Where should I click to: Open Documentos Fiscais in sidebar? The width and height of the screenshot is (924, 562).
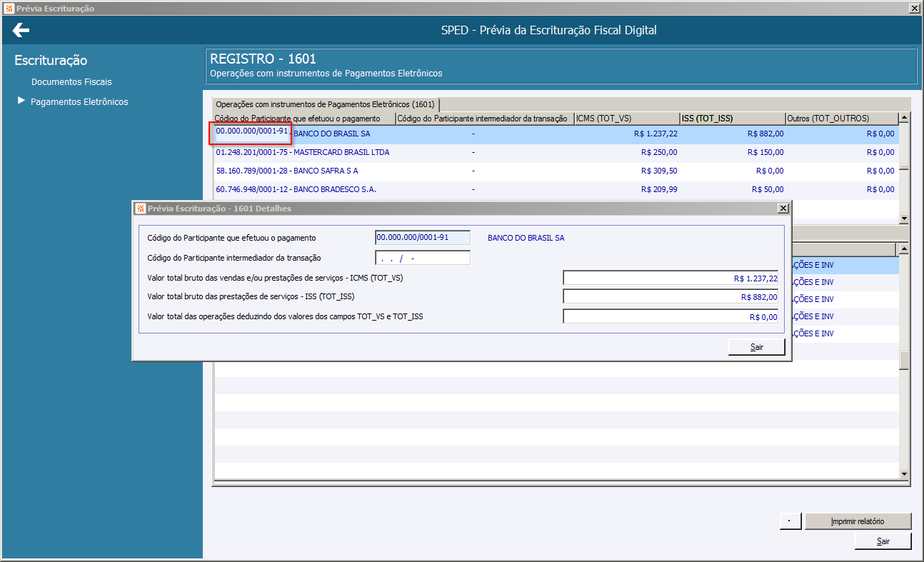tap(71, 82)
